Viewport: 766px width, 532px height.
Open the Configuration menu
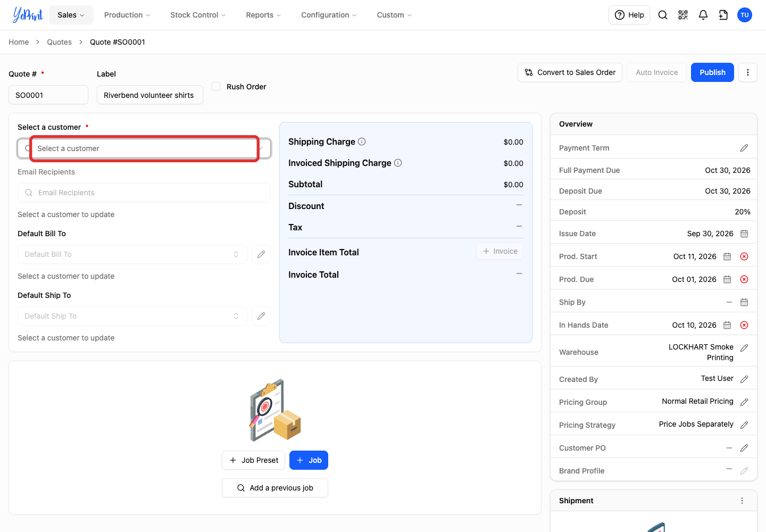(x=329, y=15)
